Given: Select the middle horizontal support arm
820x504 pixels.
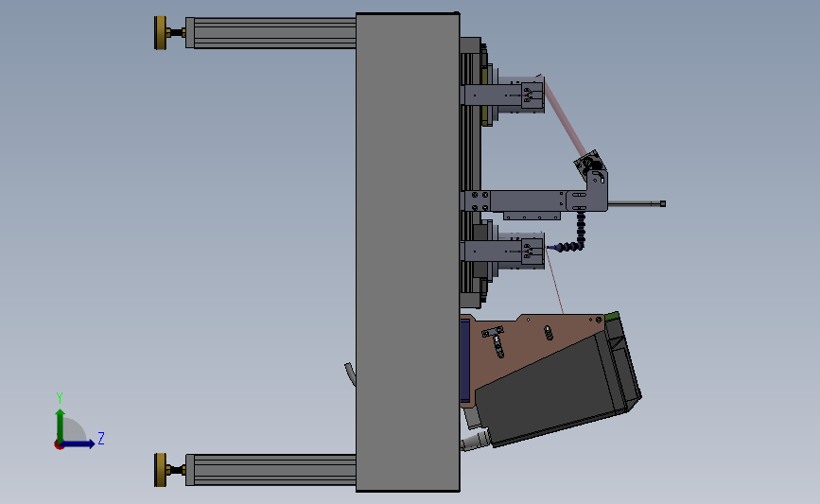Looking at the screenshot, I should point(528,201).
